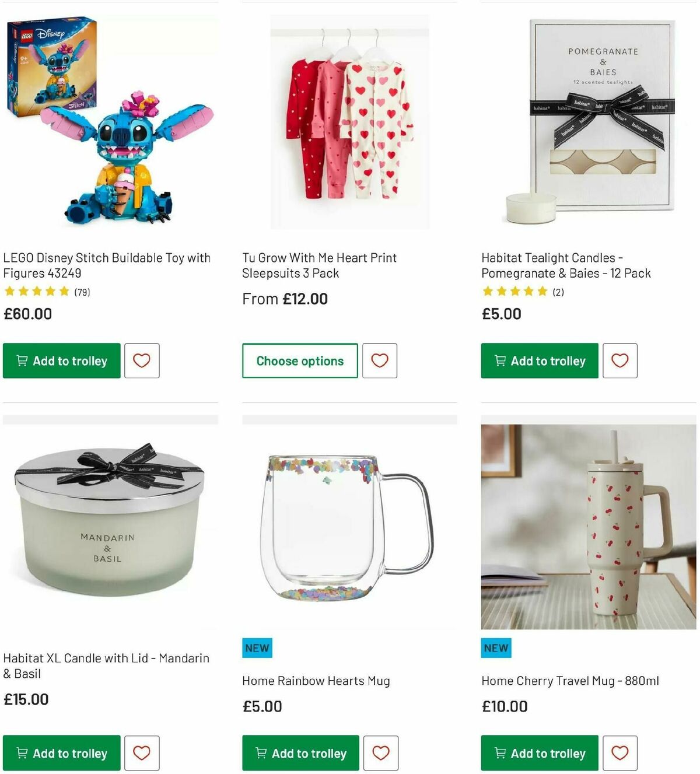Screen dimensions: 700x774
Task: Click the trolley icon for Home Cherry Travel Mug
Action: tap(499, 753)
